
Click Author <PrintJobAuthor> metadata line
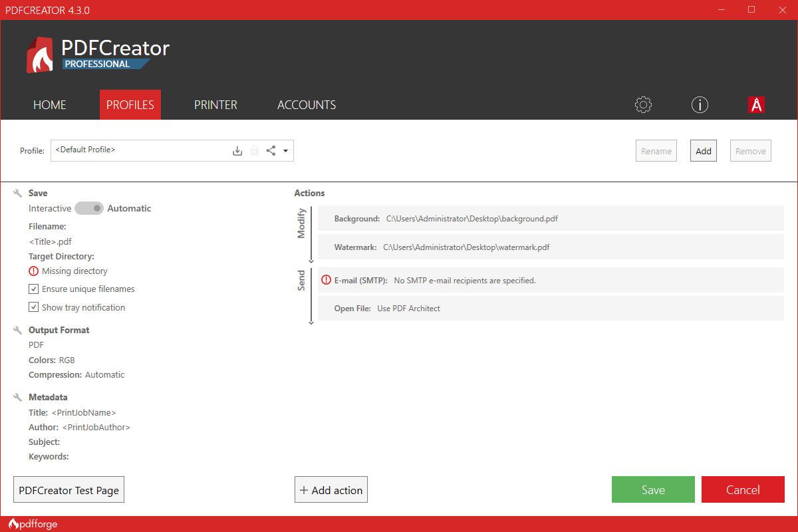pyautogui.click(x=79, y=427)
